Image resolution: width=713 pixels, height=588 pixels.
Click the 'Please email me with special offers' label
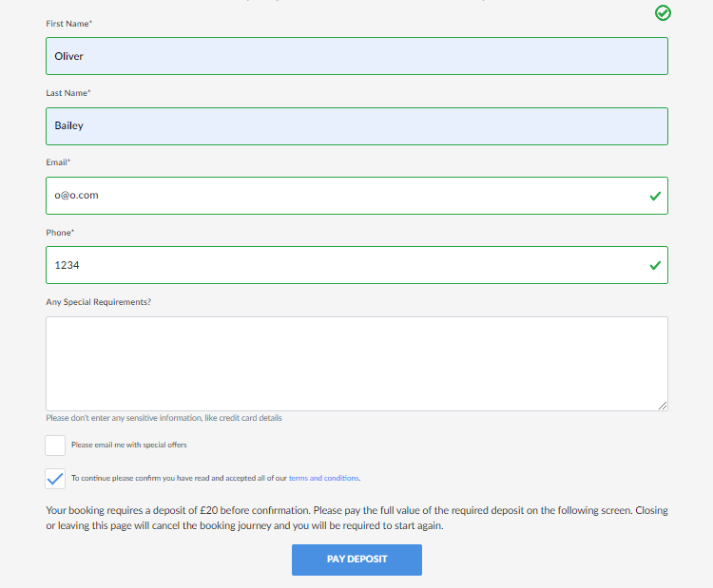pos(135,445)
